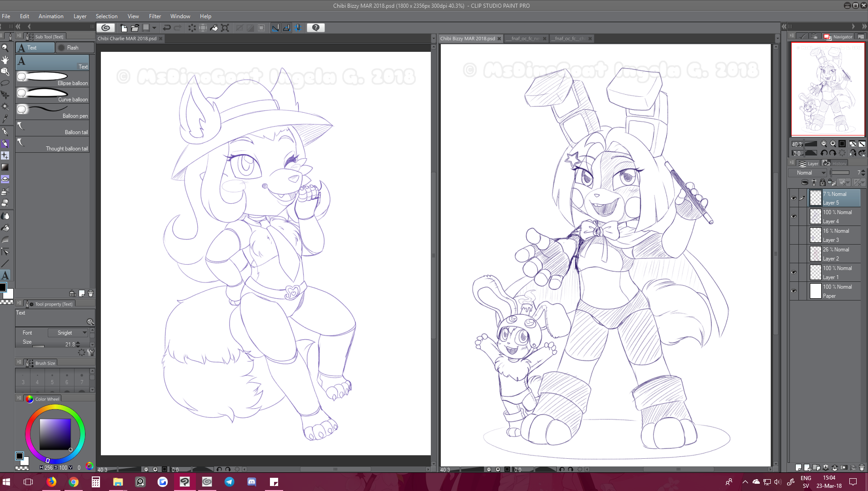Open Sub Tool palette menu expander
This screenshot has height=491, width=868.
point(19,36)
